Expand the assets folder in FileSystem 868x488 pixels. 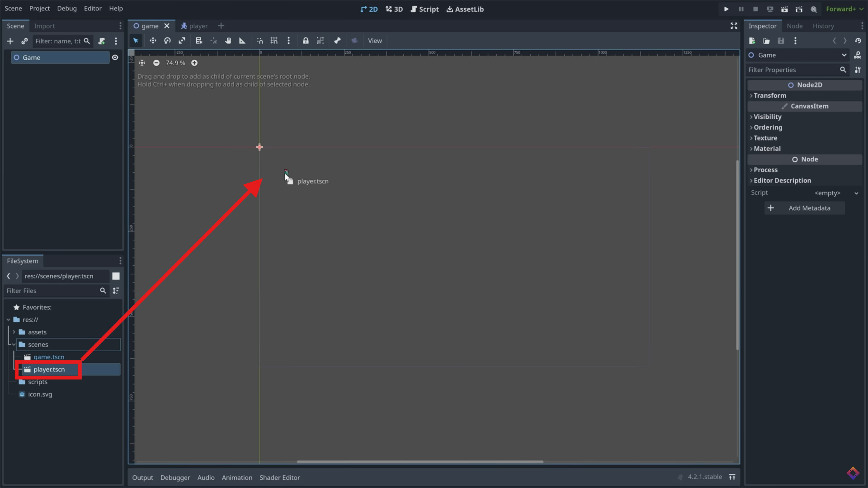pos(14,332)
